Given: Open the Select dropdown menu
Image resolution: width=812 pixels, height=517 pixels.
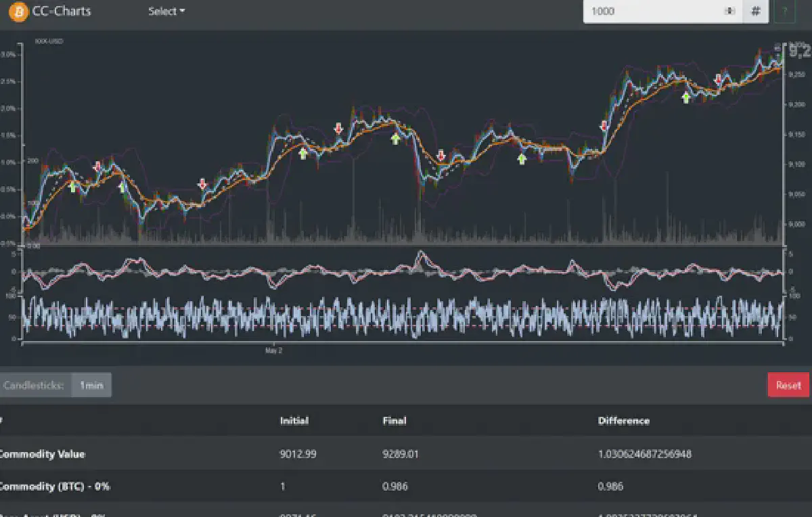Looking at the screenshot, I should click(166, 12).
